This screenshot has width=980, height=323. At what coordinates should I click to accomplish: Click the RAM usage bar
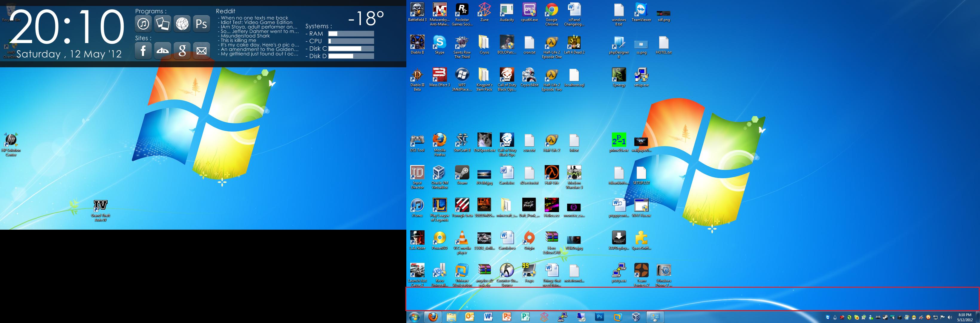351,33
